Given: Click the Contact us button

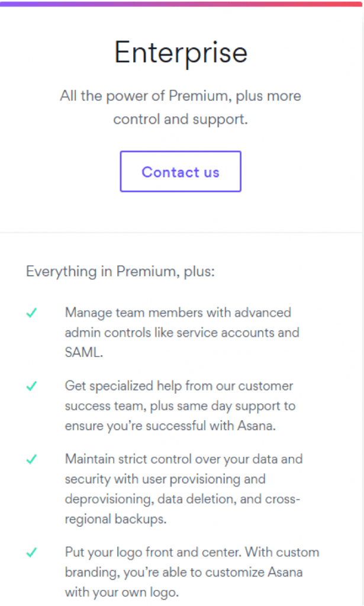Looking at the screenshot, I should [181, 172].
